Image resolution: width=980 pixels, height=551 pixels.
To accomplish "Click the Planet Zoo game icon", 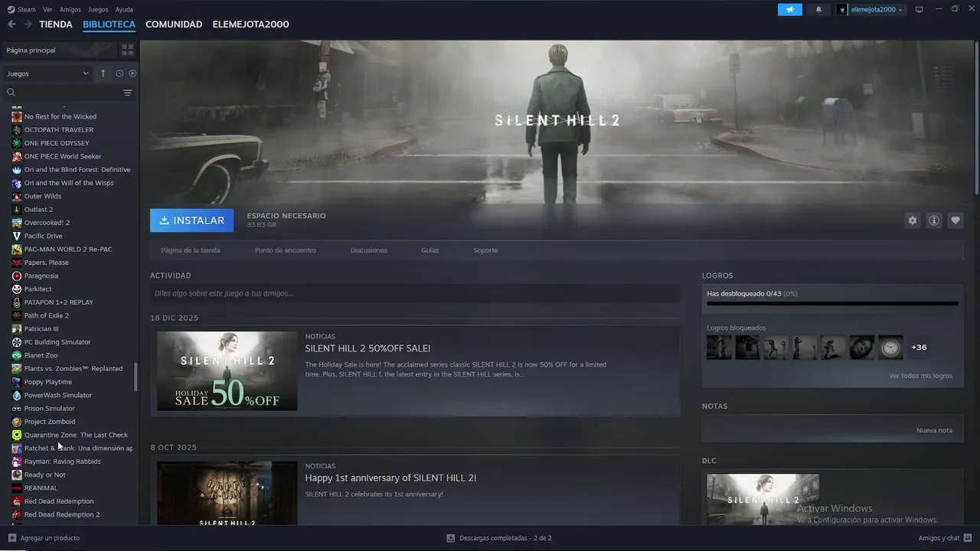I will pos(17,355).
